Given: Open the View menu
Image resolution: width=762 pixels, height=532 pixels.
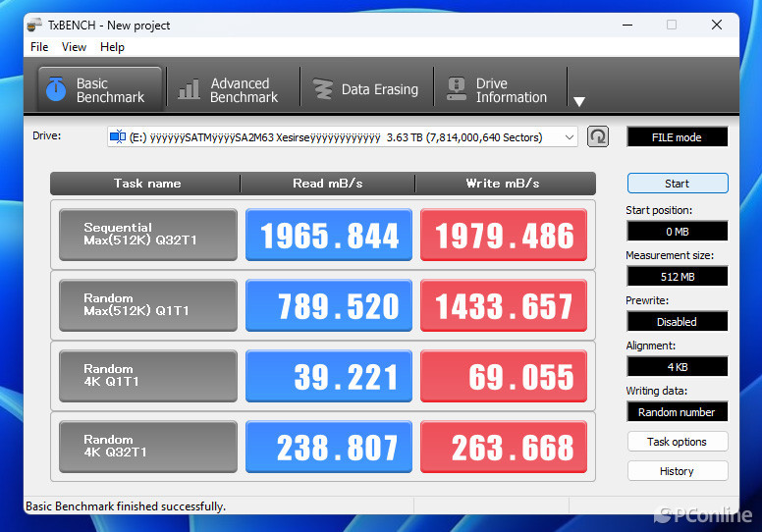Looking at the screenshot, I should coord(74,47).
